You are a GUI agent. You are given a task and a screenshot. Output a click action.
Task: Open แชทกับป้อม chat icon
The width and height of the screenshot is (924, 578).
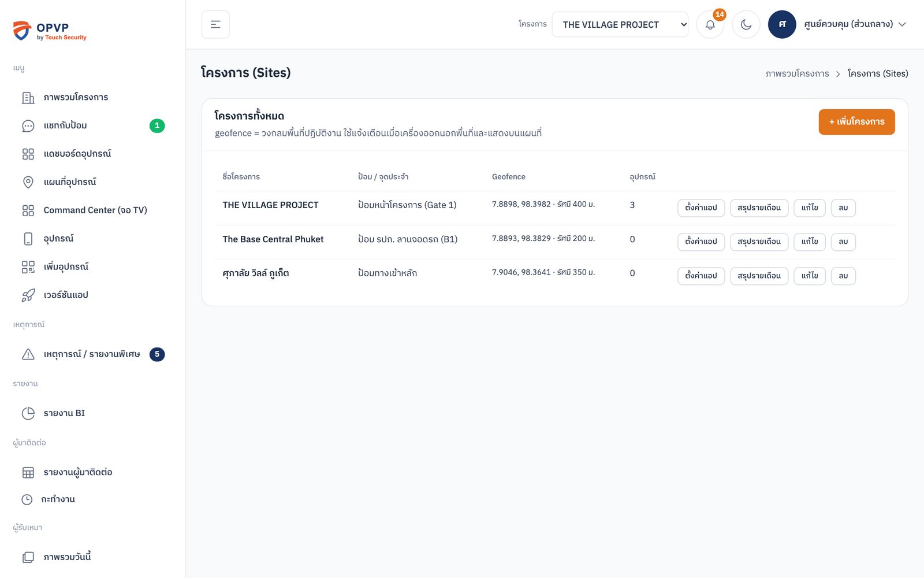click(28, 126)
